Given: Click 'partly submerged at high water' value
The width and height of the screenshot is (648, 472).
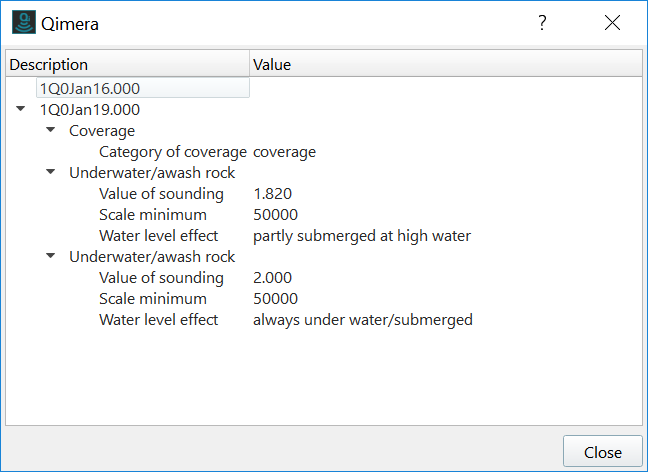Looking at the screenshot, I should [361, 236].
